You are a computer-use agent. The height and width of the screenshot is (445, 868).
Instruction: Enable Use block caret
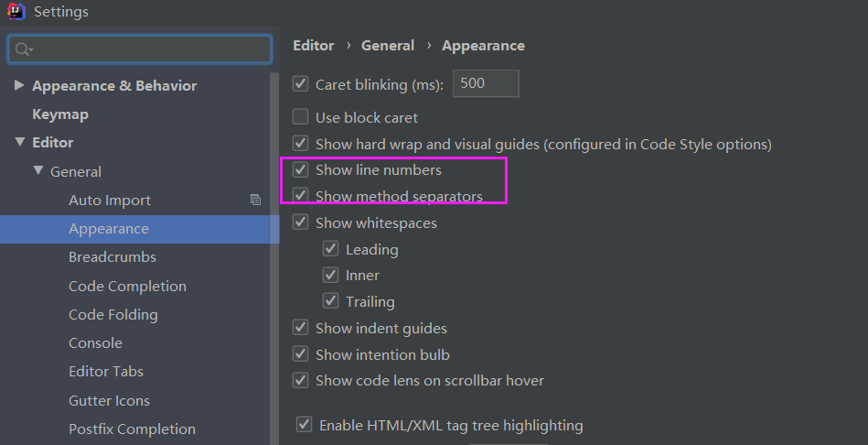tap(301, 117)
